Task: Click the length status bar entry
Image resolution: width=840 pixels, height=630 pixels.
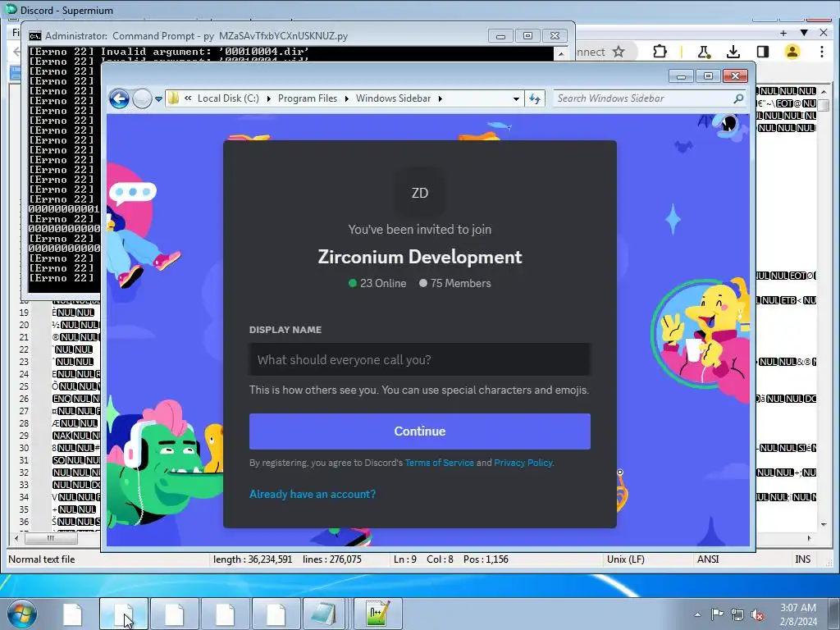Action: (x=253, y=559)
